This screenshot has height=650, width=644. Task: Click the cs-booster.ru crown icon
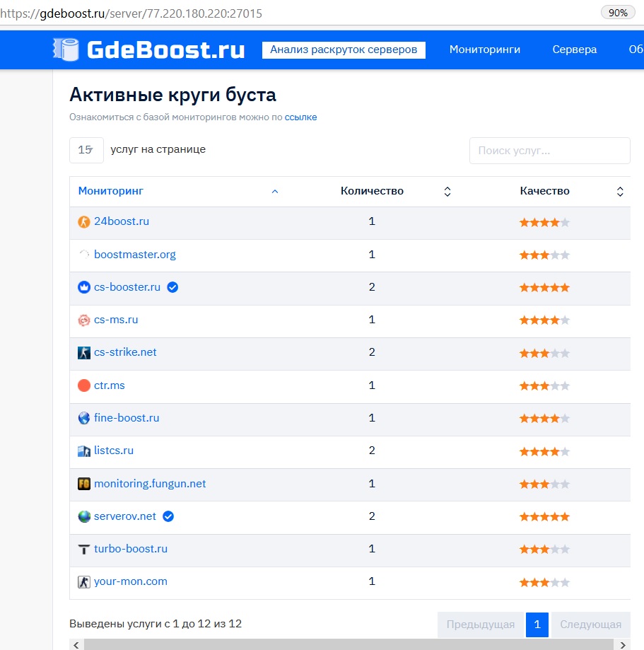point(84,287)
